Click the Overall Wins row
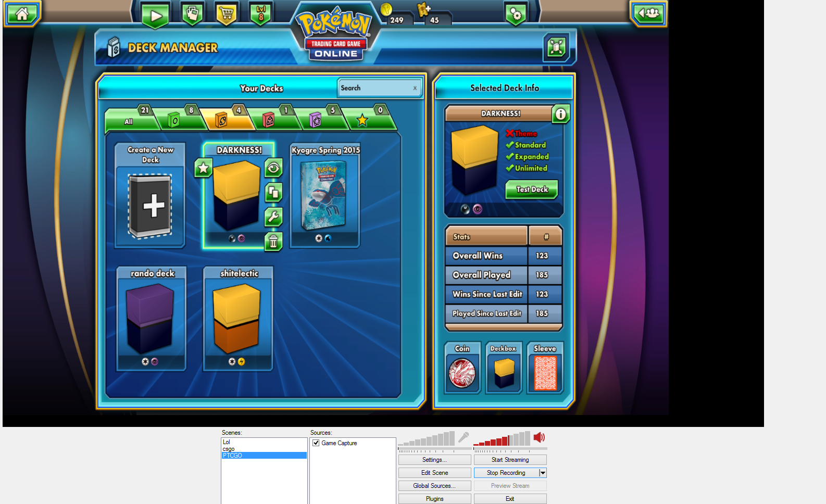The height and width of the screenshot is (504, 826). tap(504, 256)
